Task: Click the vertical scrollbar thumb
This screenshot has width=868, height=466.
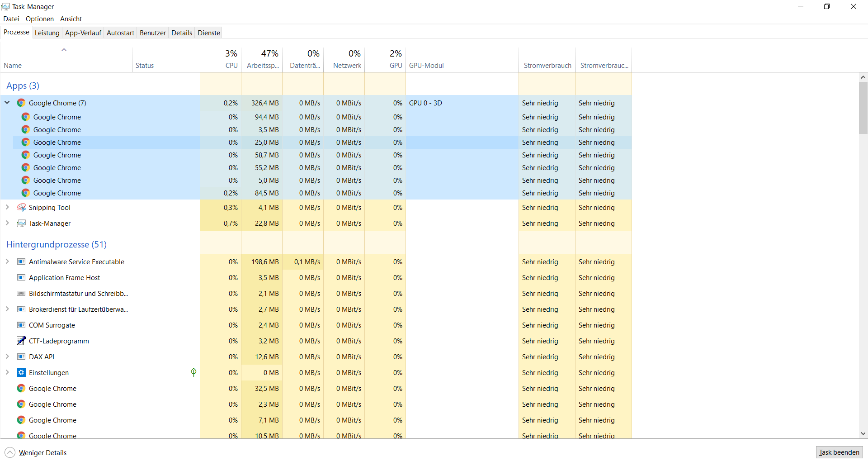Action: 863,108
